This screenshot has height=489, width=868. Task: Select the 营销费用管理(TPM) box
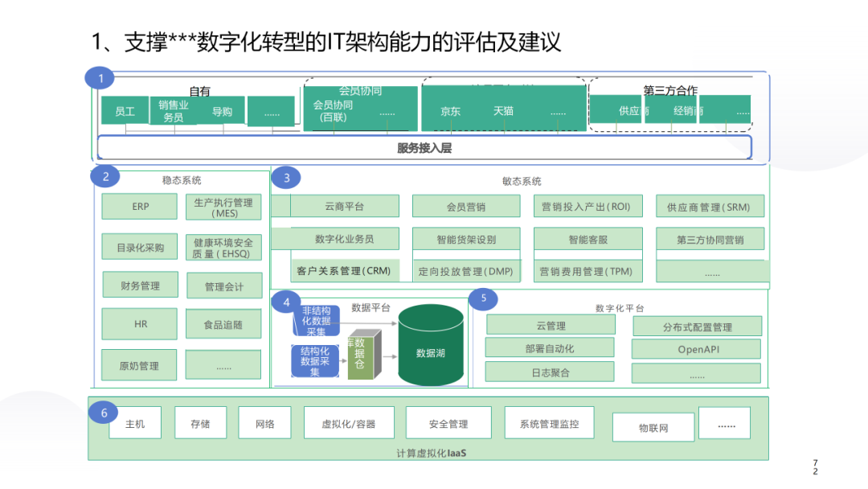point(588,271)
